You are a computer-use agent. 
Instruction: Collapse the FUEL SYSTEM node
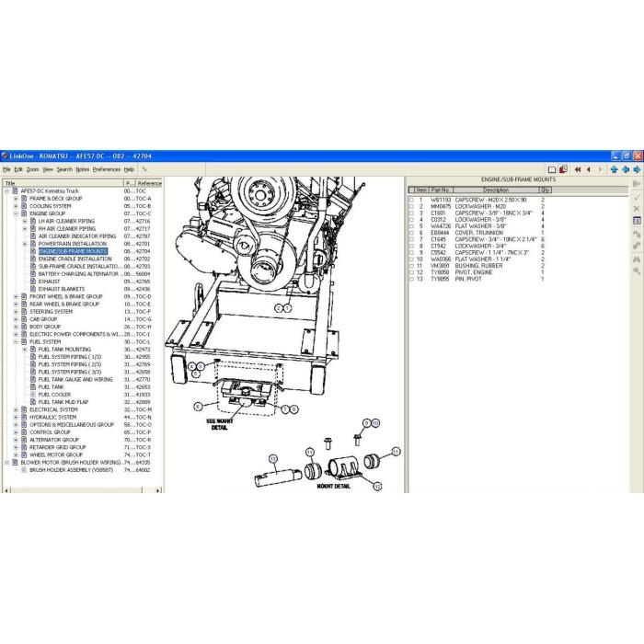pos(16,341)
